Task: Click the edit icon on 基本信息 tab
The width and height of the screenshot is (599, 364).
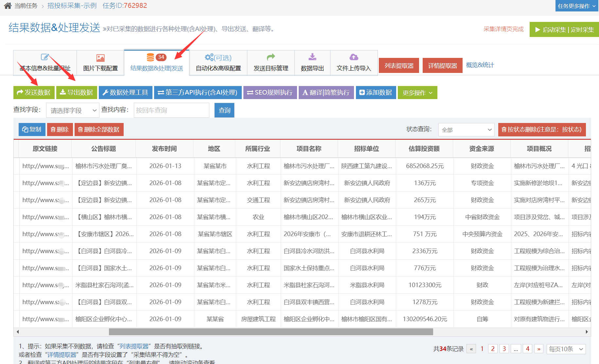Action: tap(44, 57)
